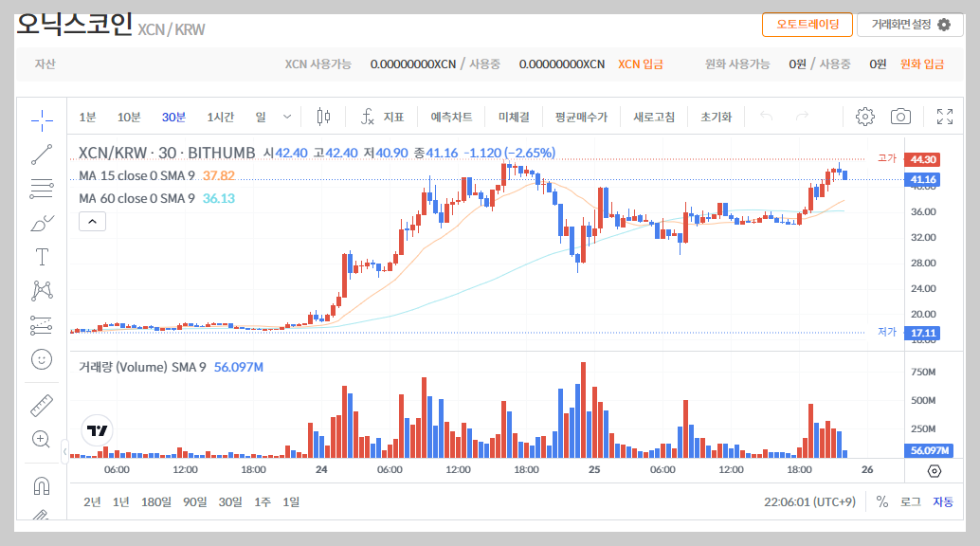Redo the last chart action
The height and width of the screenshot is (546, 980).
tap(802, 117)
